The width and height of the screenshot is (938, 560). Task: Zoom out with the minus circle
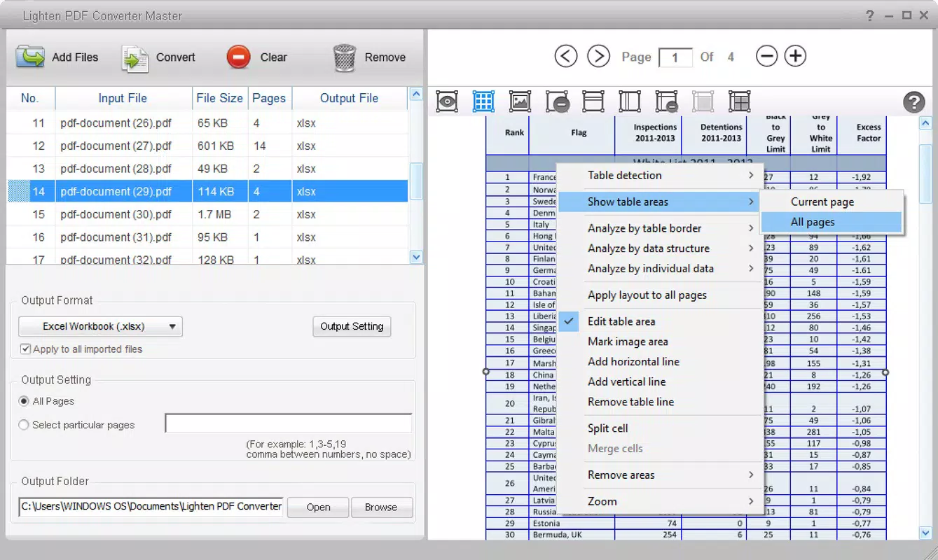pyautogui.click(x=767, y=56)
